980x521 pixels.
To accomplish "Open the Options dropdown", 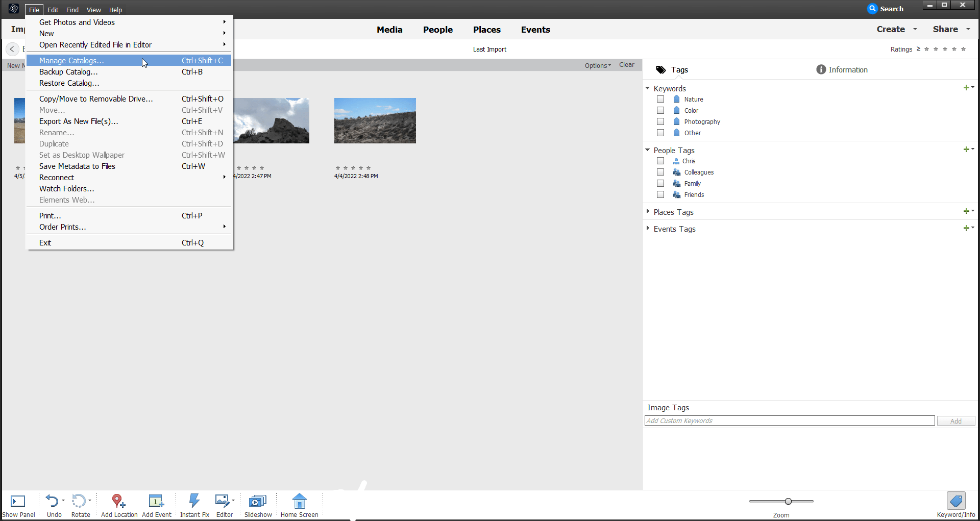I will click(597, 65).
